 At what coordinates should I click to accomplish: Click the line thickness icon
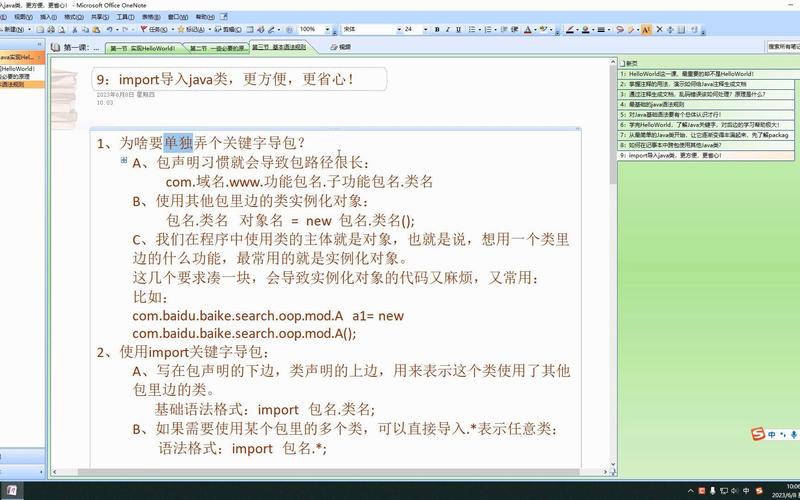pyautogui.click(x=601, y=29)
